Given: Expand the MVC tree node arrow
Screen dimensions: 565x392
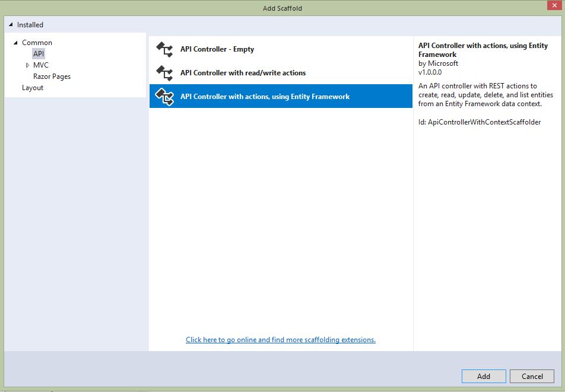Looking at the screenshot, I should click(27, 65).
